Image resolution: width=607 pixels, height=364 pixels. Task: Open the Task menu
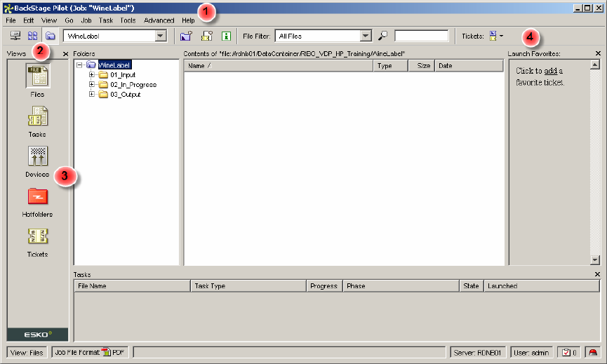tap(106, 20)
